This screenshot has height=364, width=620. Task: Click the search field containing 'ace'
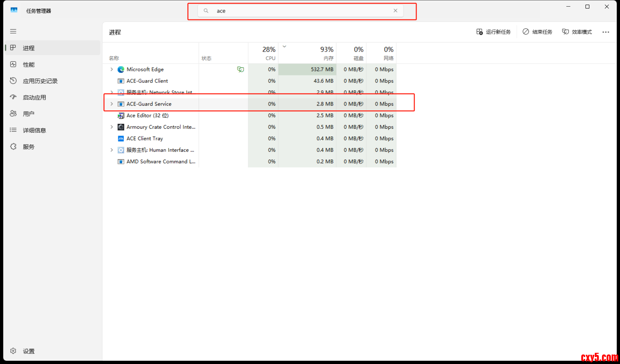(296, 11)
